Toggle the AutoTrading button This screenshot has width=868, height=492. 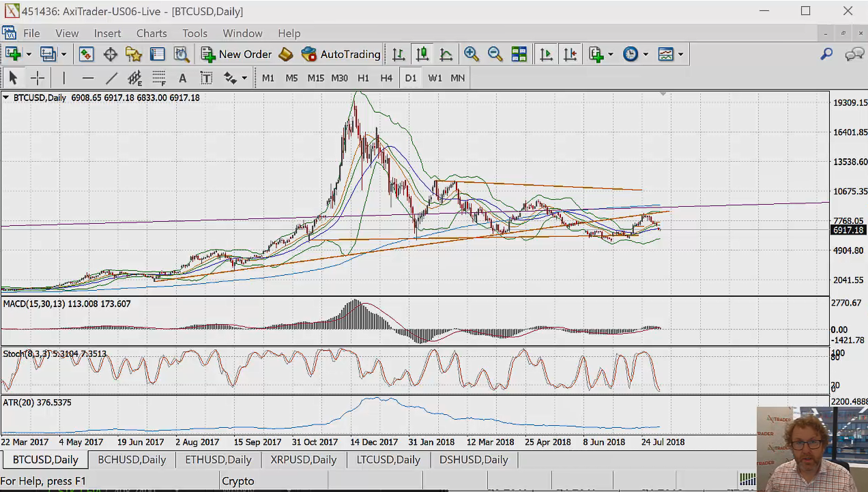point(341,55)
